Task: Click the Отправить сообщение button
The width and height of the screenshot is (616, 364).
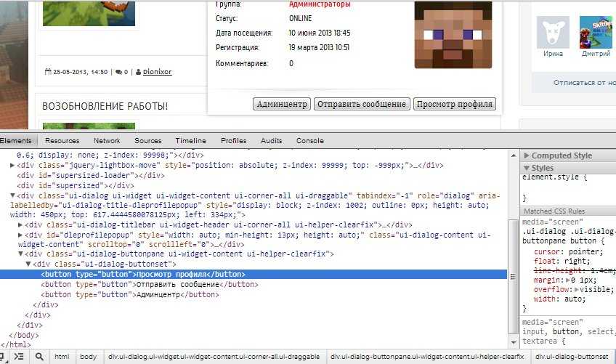Action: point(362,104)
